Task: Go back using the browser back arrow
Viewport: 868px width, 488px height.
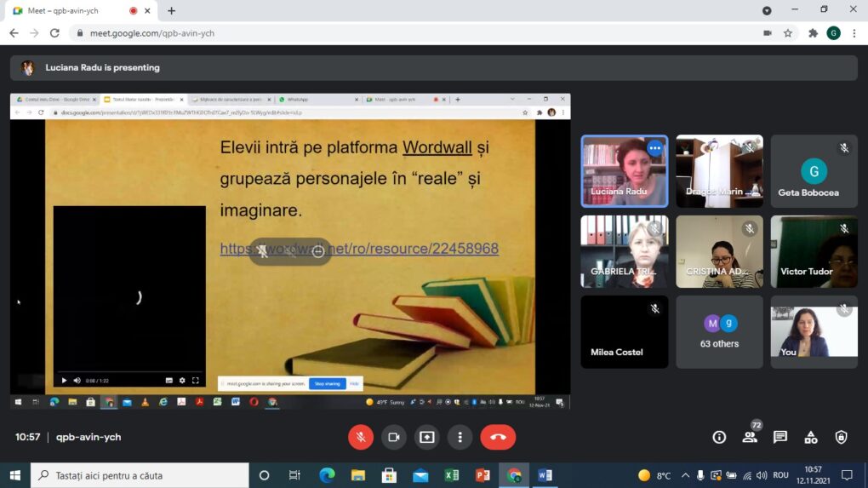Action: (14, 33)
